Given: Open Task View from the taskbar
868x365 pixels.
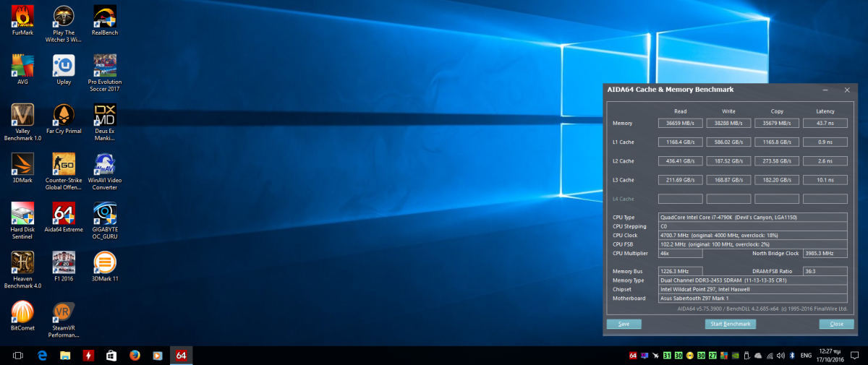Looking at the screenshot, I should point(18,356).
